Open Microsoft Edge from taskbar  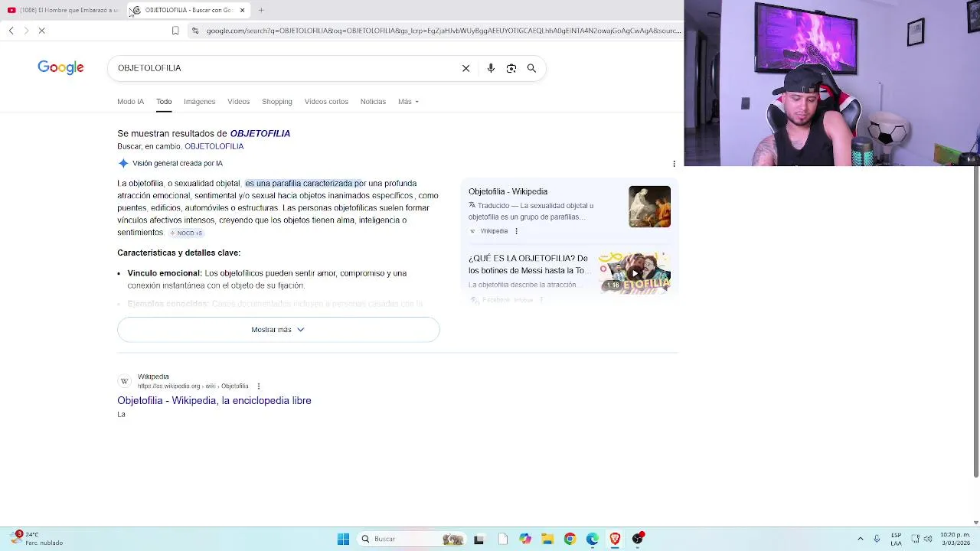[593, 539]
